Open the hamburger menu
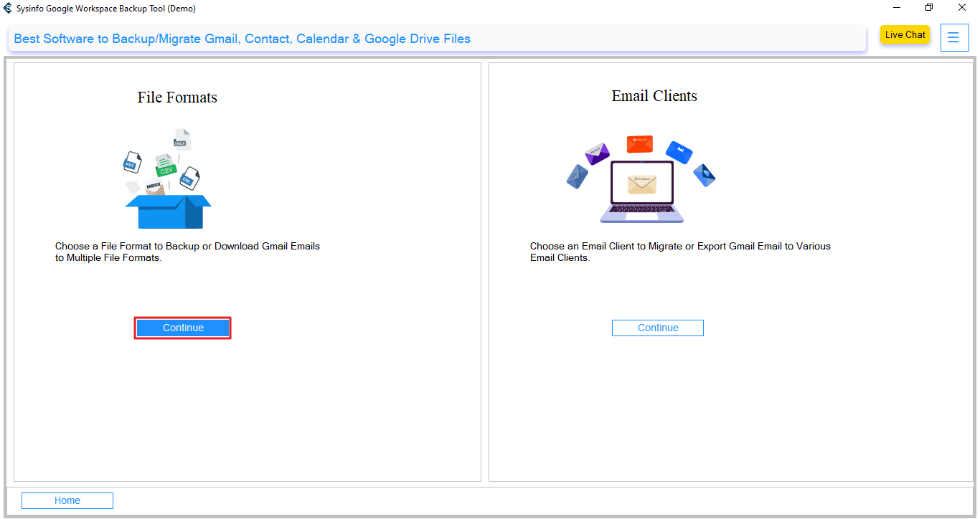 pyautogui.click(x=953, y=37)
